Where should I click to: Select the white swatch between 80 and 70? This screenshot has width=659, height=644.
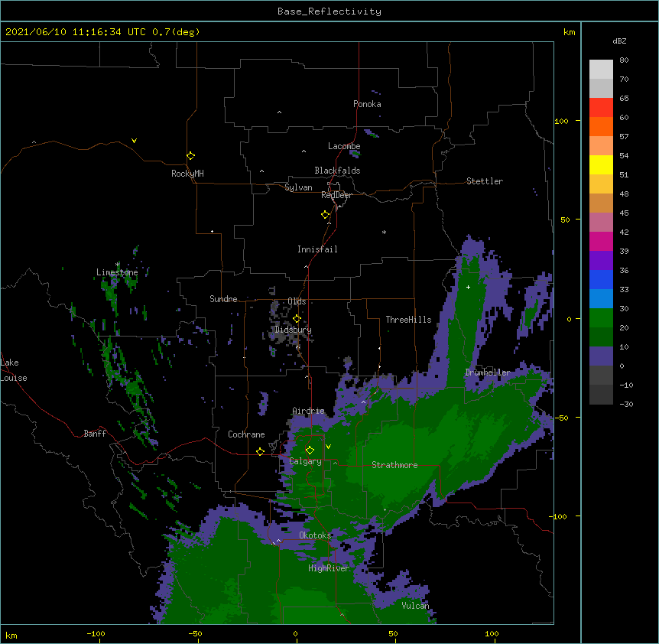(601, 70)
